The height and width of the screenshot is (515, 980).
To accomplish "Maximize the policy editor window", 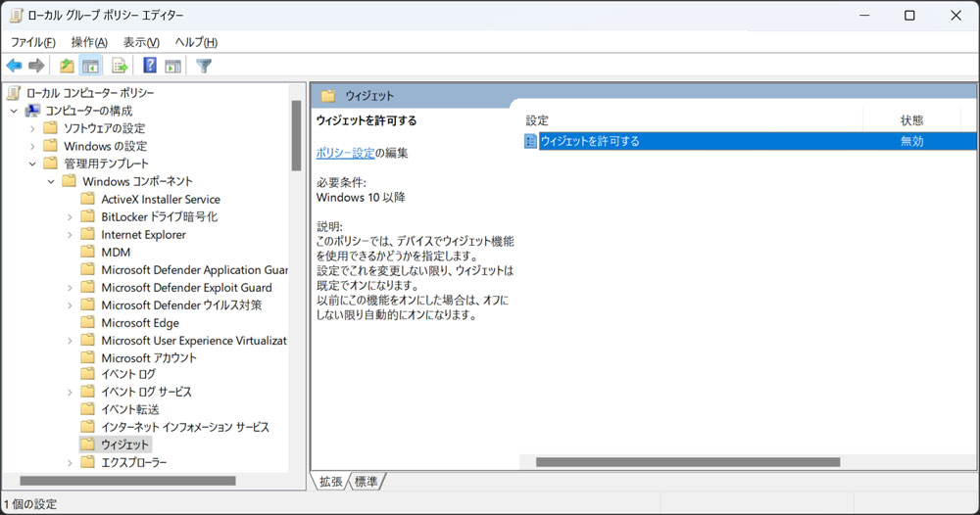I will pyautogui.click(x=909, y=15).
